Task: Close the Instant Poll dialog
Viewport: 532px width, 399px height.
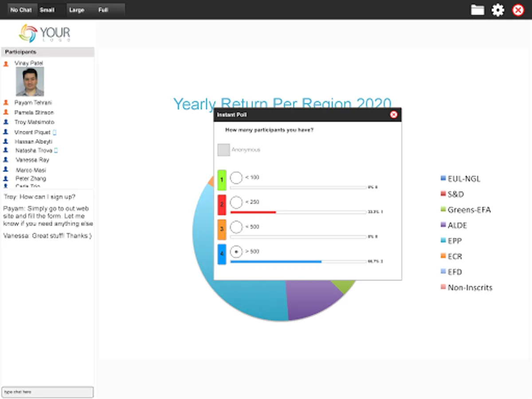Action: click(x=393, y=115)
